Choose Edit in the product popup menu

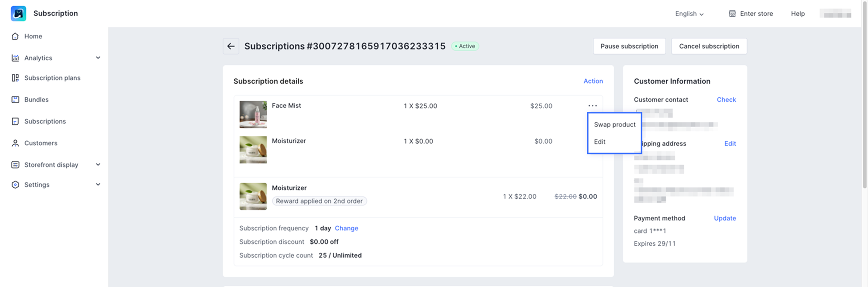pyautogui.click(x=599, y=142)
